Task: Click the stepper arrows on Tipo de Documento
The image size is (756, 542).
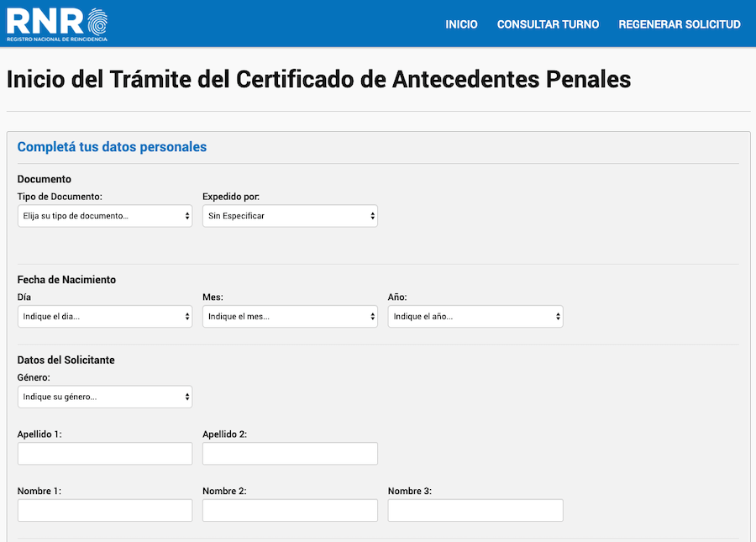Action: pyautogui.click(x=186, y=215)
